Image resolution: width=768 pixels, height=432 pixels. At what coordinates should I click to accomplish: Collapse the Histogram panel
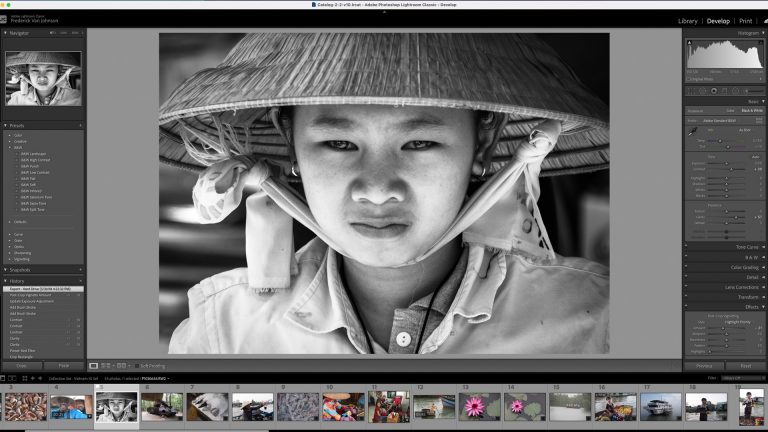pos(763,33)
